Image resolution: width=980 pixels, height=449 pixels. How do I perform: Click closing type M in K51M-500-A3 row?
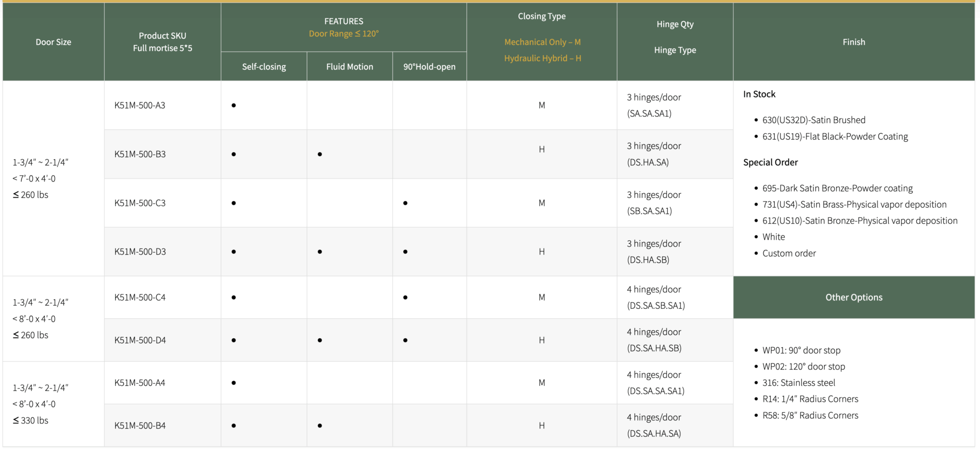[x=542, y=105]
